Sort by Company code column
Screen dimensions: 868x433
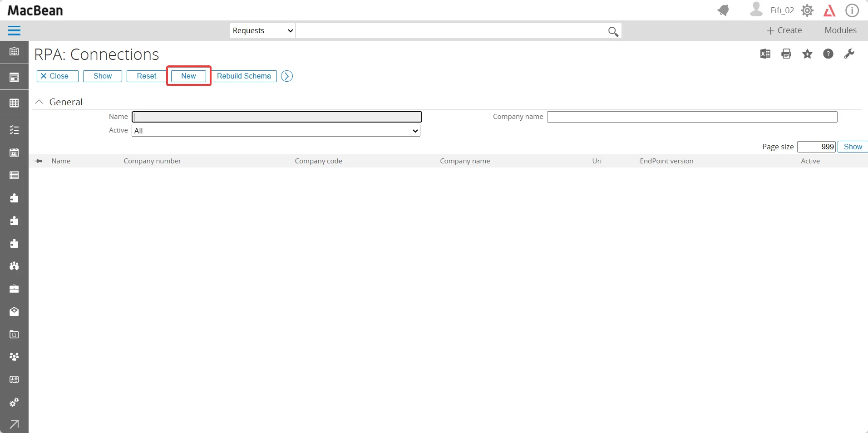pos(318,161)
